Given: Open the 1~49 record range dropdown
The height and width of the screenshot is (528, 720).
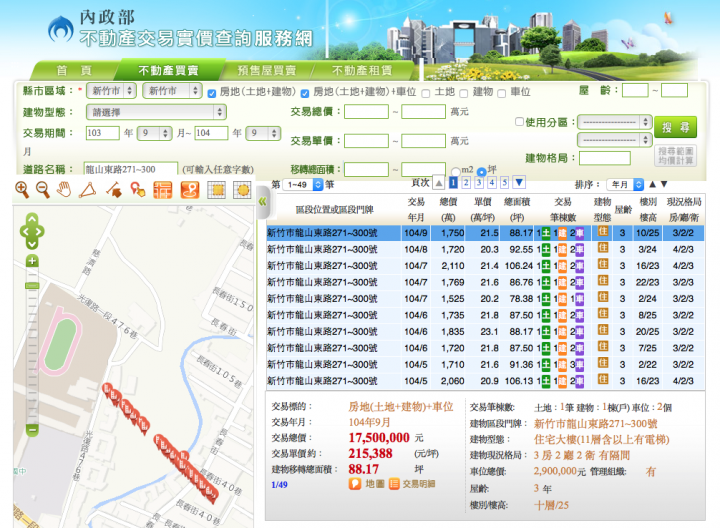Looking at the screenshot, I should (303, 185).
